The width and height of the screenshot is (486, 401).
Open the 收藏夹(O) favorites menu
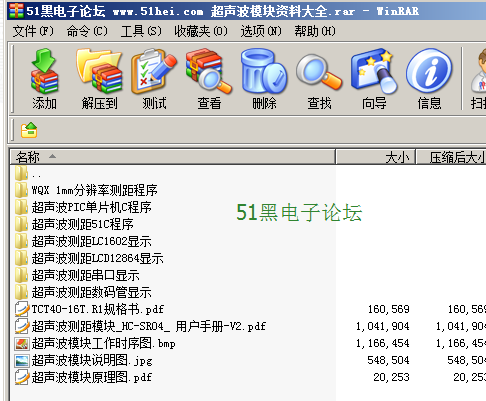point(201,31)
